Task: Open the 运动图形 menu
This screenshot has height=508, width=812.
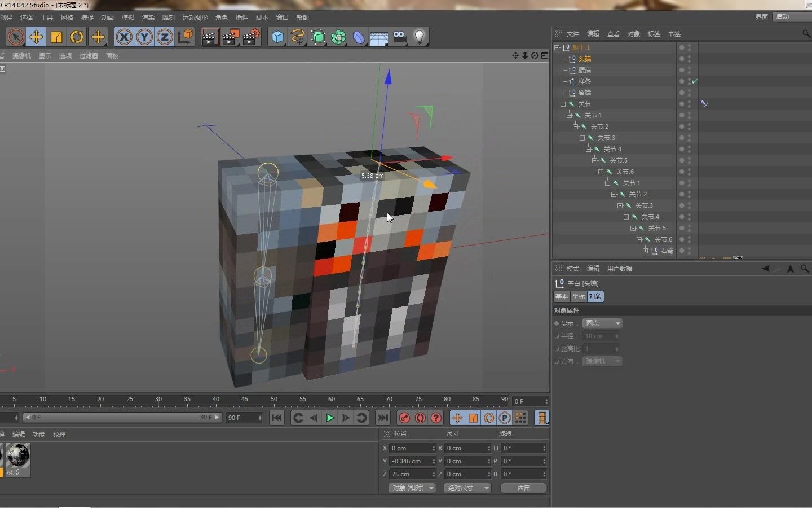Action: 195,17
